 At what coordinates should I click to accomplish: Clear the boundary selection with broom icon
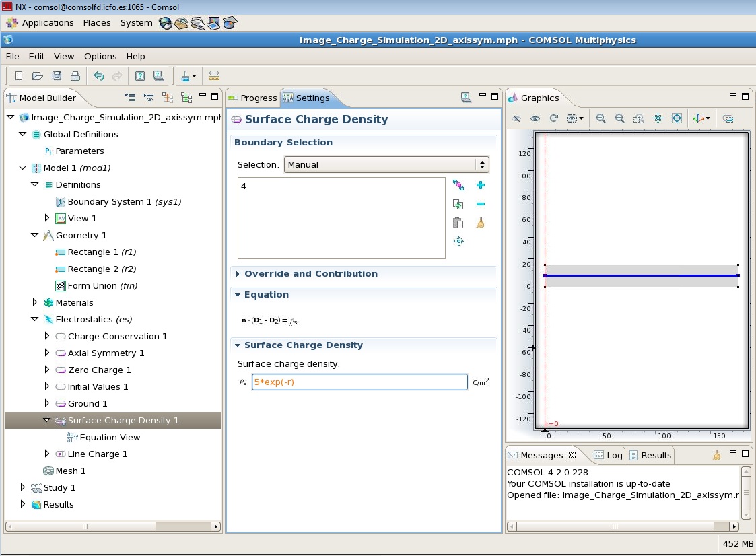pyautogui.click(x=480, y=223)
